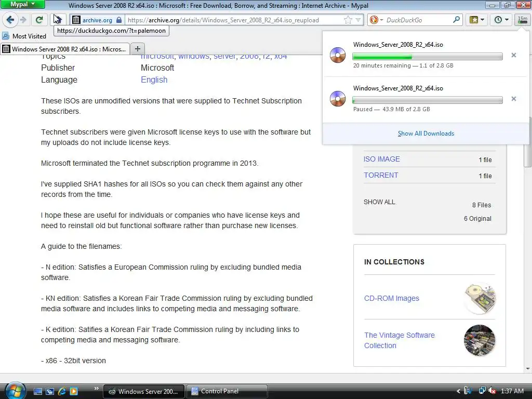This screenshot has height=399, width=532.
Task: Cancel the download at 1.1 of 2.8 GB
Action: pos(514,55)
